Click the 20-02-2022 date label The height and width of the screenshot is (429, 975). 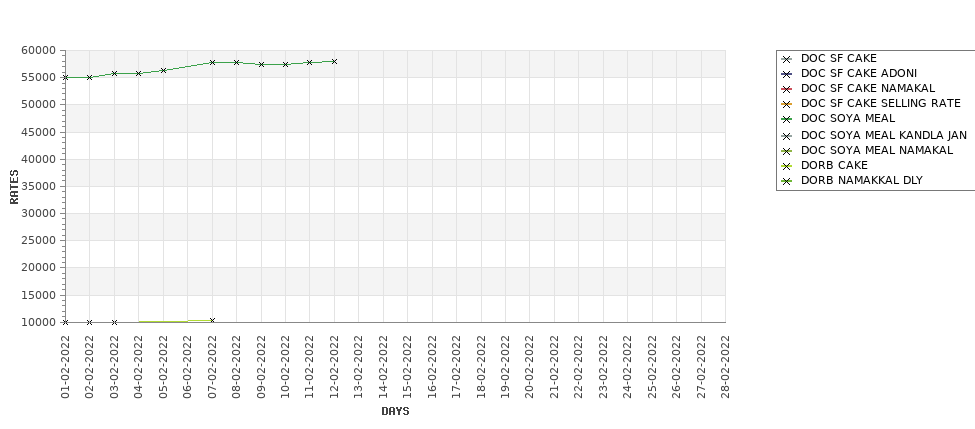tap(530, 367)
